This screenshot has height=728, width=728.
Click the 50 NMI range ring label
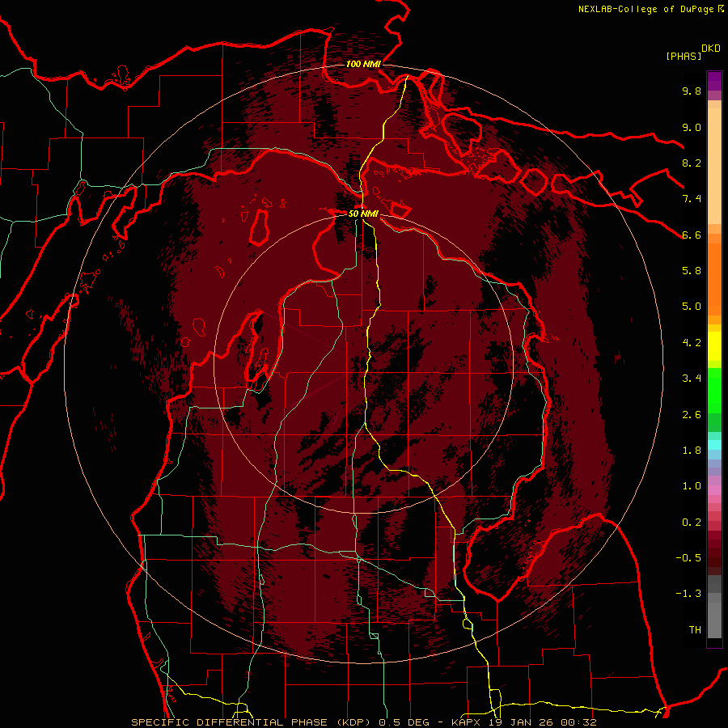coord(363,214)
